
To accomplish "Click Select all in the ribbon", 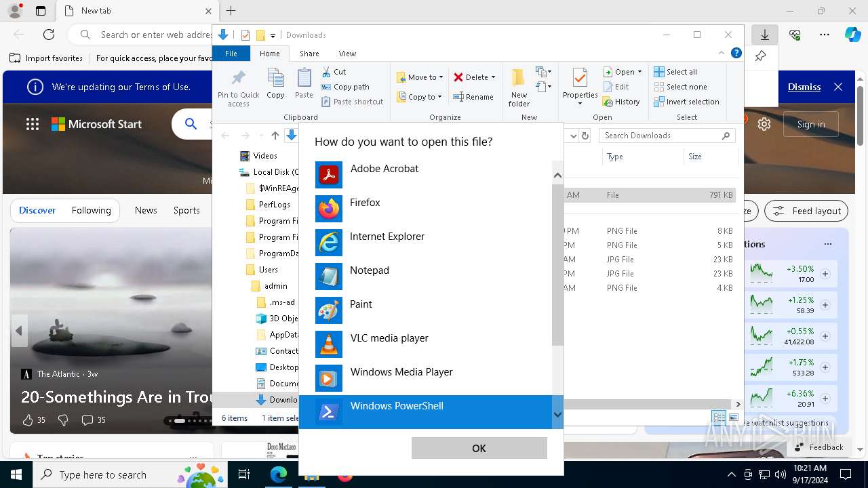I will [675, 72].
